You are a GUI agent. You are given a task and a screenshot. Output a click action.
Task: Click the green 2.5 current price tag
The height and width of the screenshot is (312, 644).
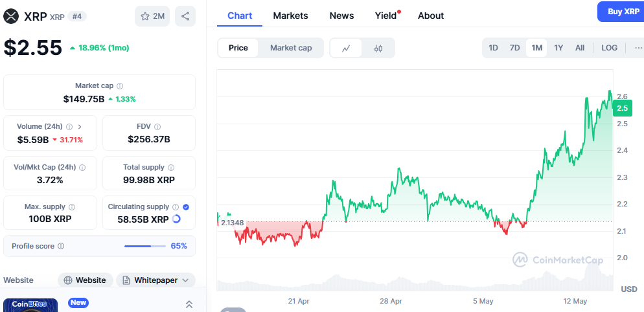click(x=622, y=108)
